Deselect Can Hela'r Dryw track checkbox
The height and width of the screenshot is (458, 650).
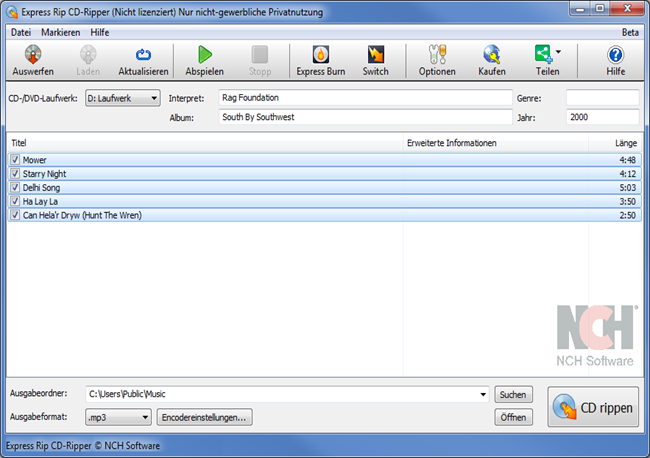coord(15,215)
